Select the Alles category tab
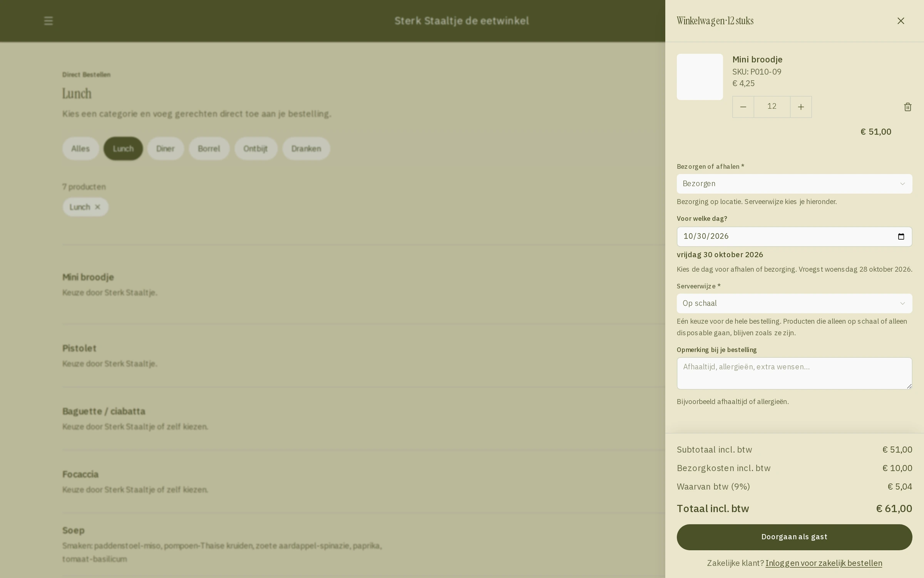This screenshot has width=924, height=578. (80, 149)
